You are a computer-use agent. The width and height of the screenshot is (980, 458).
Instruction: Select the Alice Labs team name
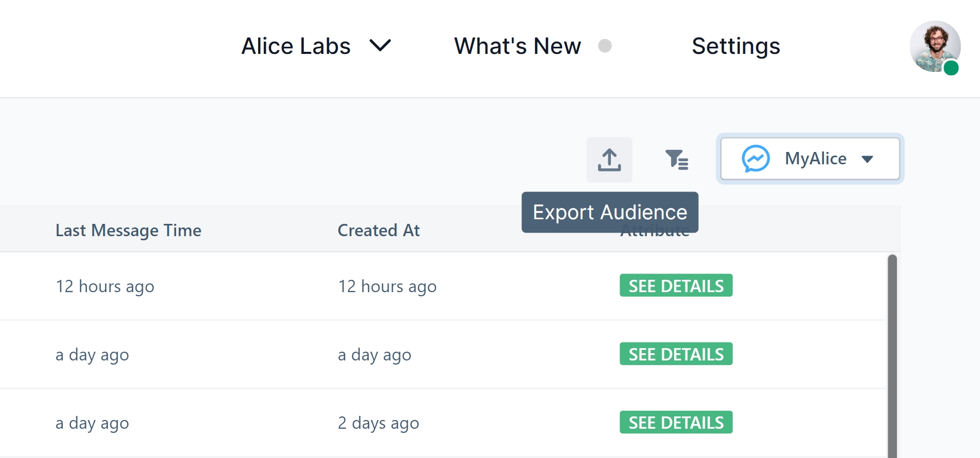pos(296,46)
